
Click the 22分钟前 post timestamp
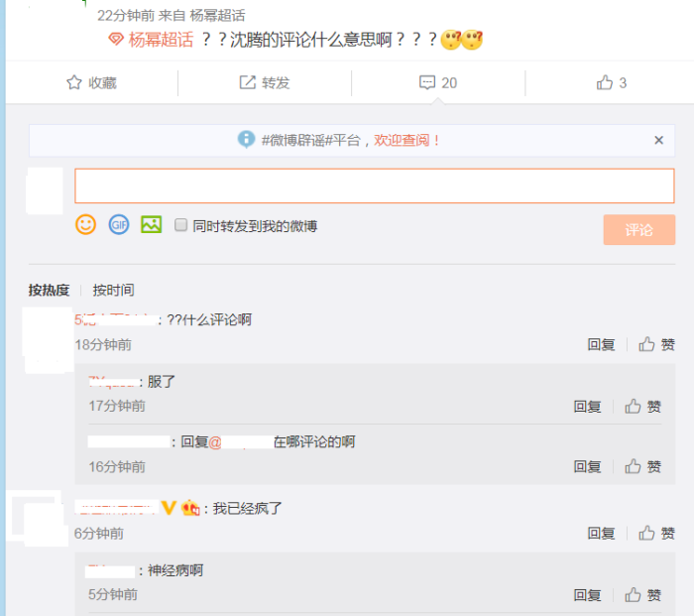click(126, 16)
